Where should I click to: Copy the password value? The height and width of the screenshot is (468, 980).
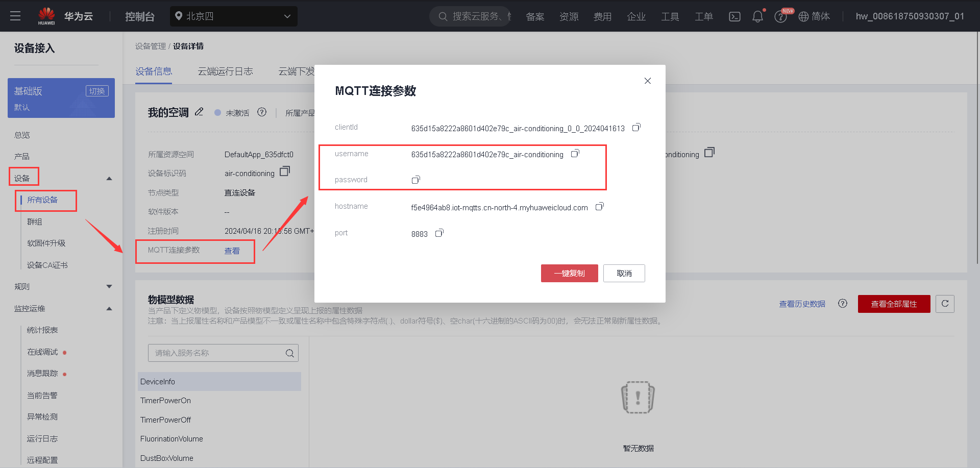point(415,179)
